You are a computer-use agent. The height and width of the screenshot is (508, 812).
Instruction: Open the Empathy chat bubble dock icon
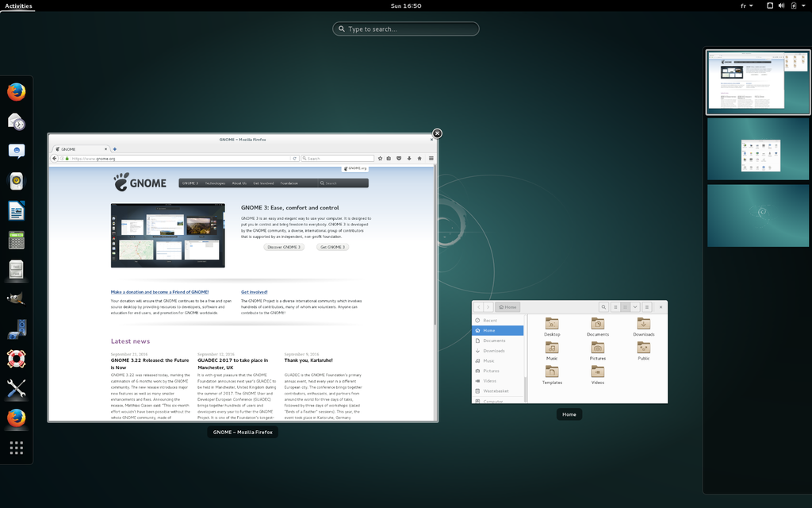17,152
